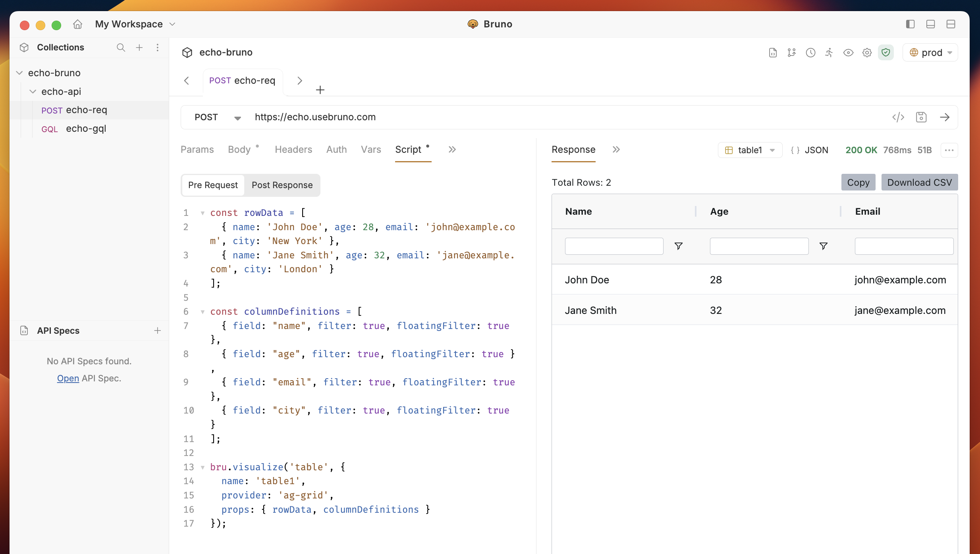Viewport: 980px width, 554px height.
Task: Click the git branch icon
Action: [x=792, y=52]
